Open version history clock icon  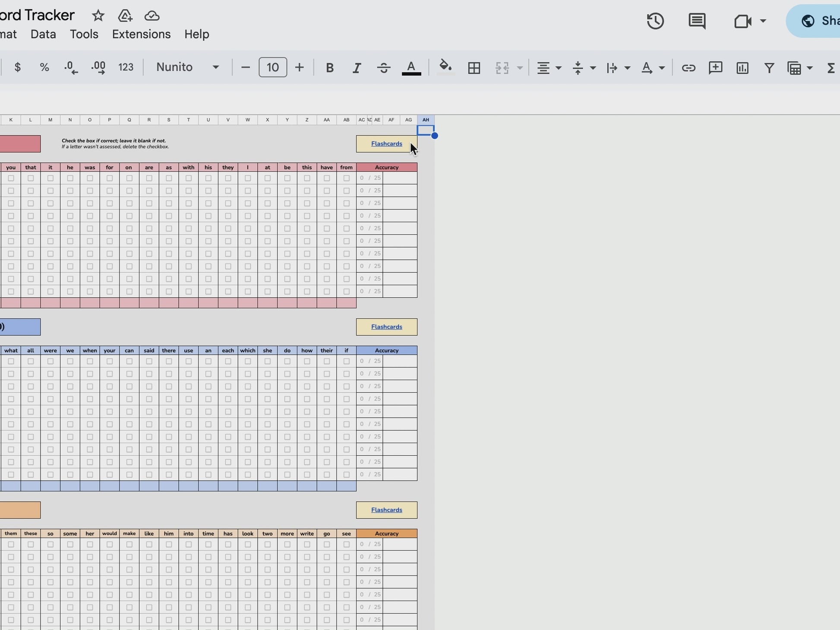655,21
